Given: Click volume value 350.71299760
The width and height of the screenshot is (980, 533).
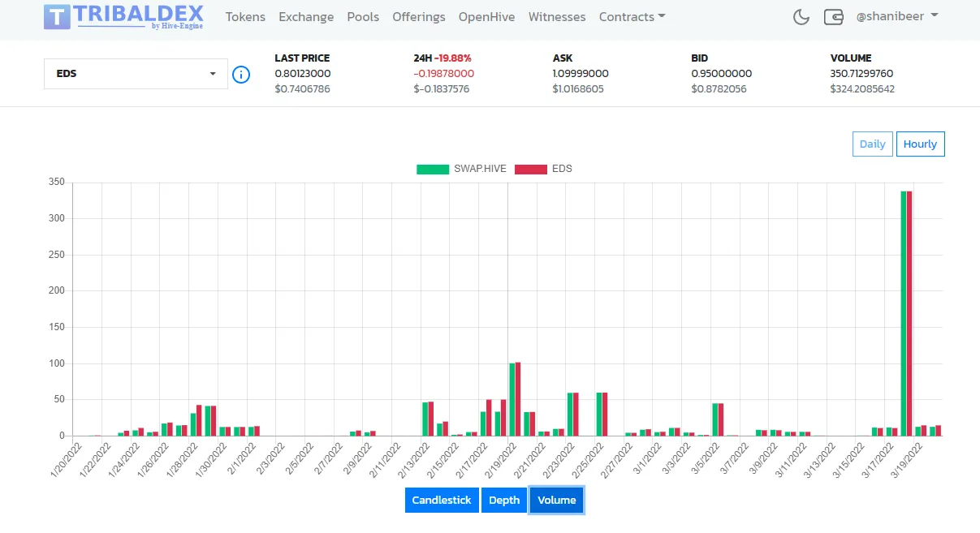Looking at the screenshot, I should [862, 73].
